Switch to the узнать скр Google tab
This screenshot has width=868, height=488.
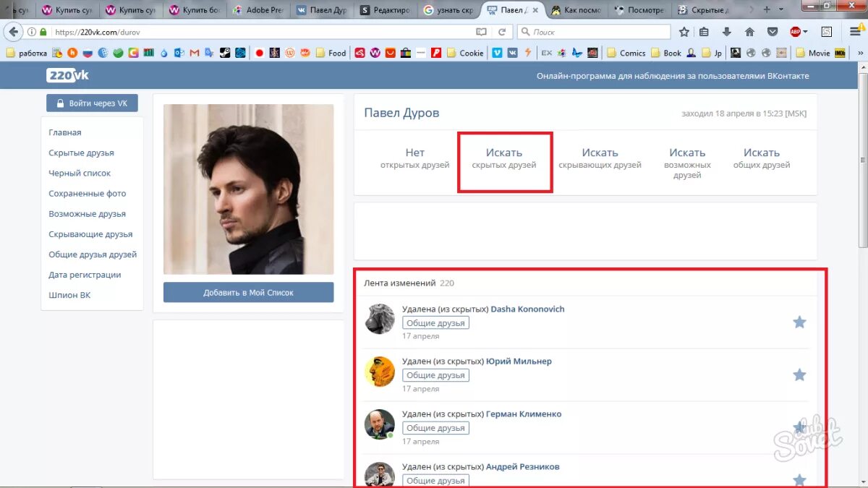(x=449, y=10)
